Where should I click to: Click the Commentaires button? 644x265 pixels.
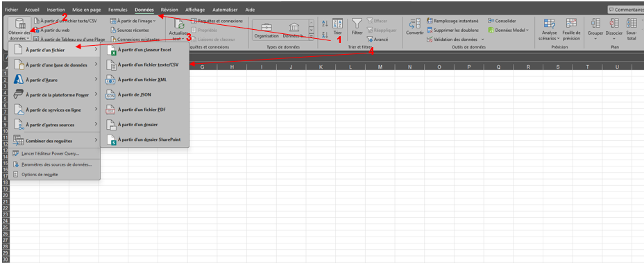[625, 10]
